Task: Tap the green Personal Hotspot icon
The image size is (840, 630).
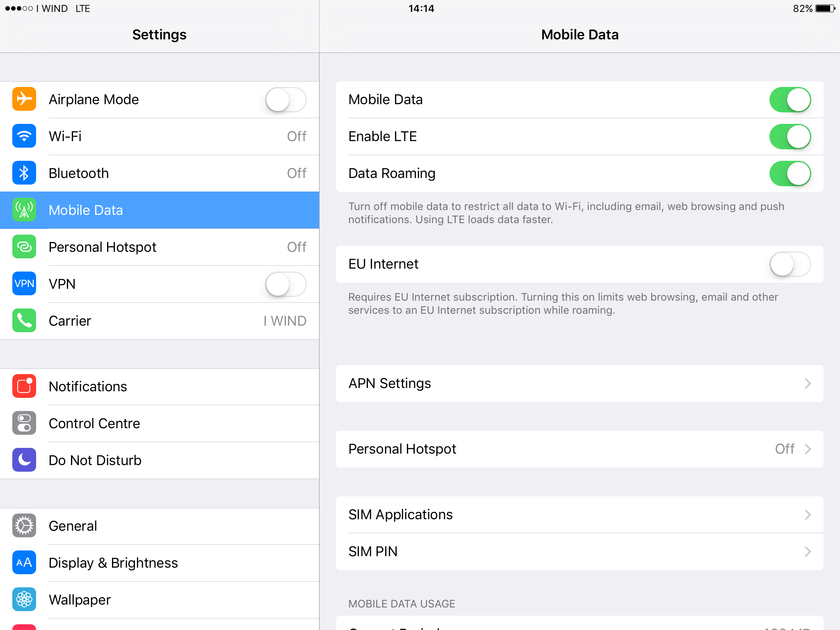Action: coord(24,247)
